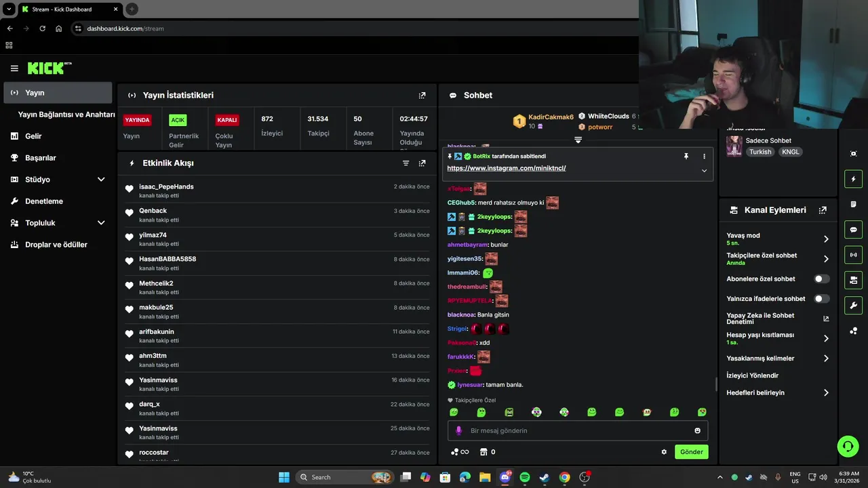Click the KNGL tag
The height and width of the screenshot is (488, 868).
(790, 152)
